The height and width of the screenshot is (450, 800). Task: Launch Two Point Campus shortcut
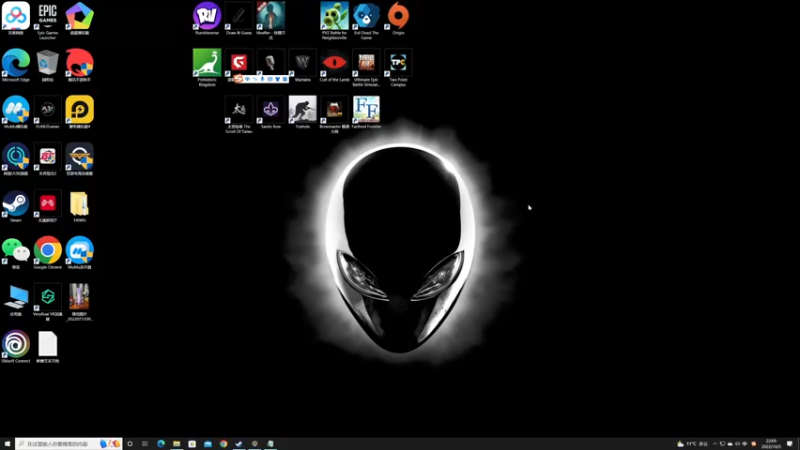pyautogui.click(x=398, y=67)
